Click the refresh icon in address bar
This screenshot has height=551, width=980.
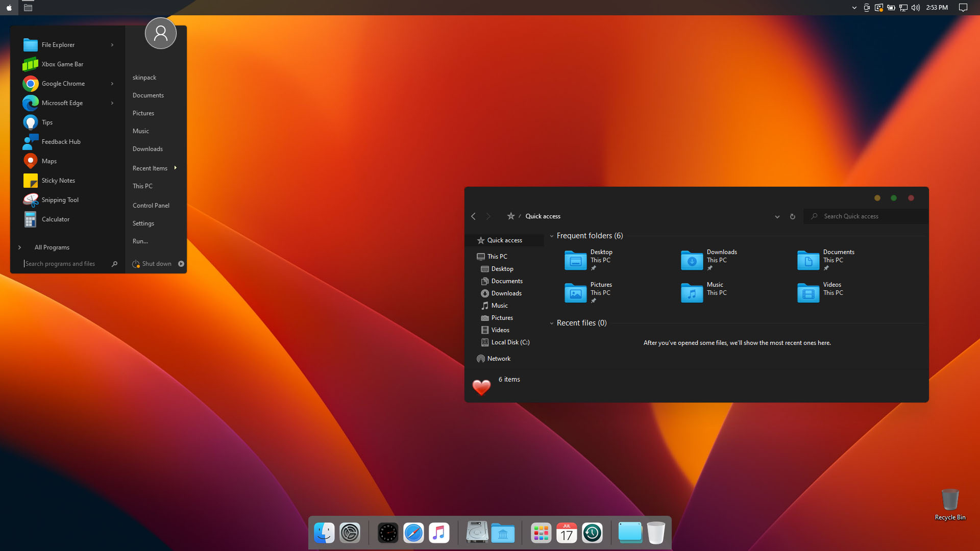[793, 216]
